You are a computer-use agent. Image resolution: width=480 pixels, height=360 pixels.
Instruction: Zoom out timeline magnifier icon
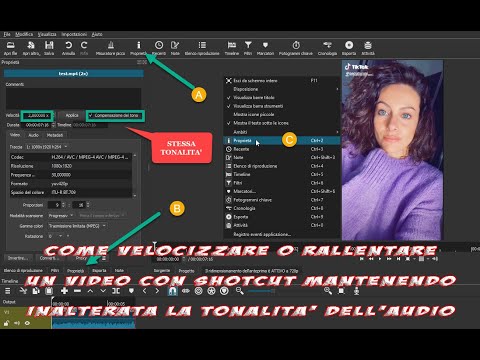click(x=240, y=291)
